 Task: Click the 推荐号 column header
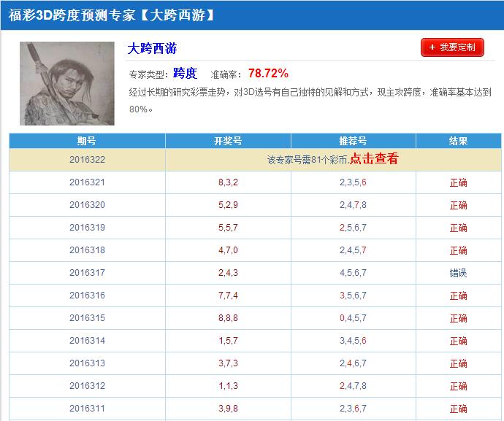[353, 141]
